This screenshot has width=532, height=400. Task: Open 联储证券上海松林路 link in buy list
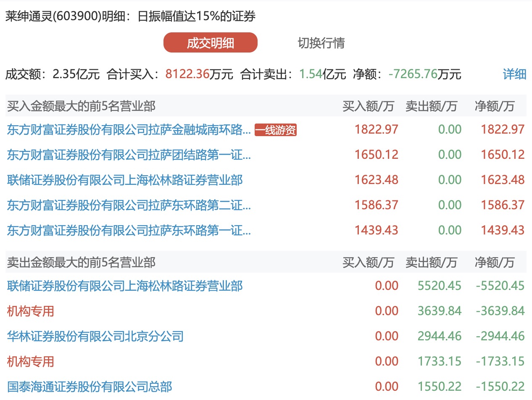click(x=125, y=180)
